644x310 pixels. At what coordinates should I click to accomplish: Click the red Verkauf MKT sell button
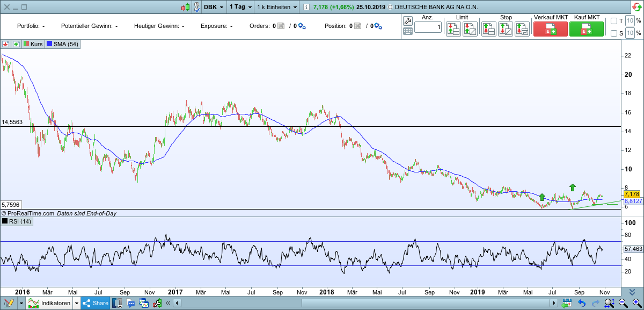[551, 29]
